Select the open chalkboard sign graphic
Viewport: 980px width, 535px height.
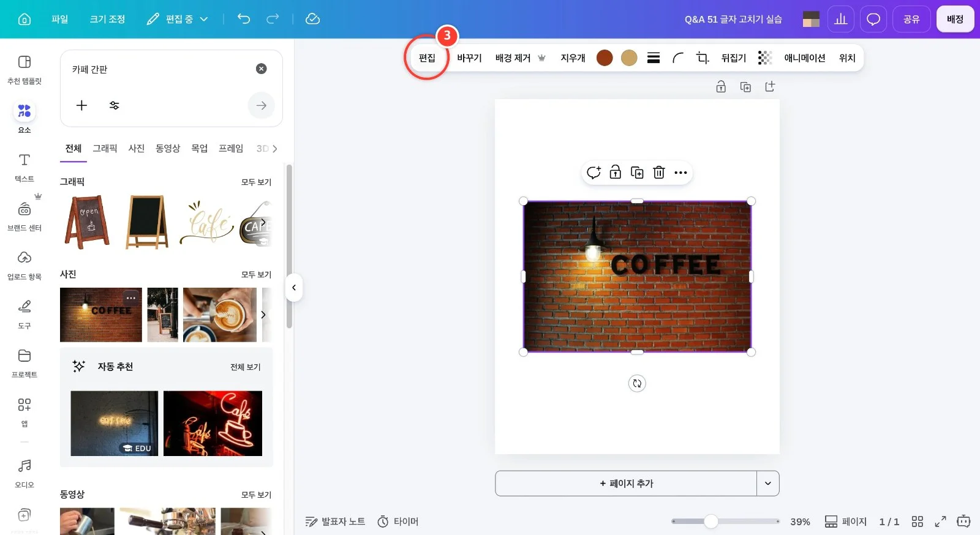click(88, 222)
